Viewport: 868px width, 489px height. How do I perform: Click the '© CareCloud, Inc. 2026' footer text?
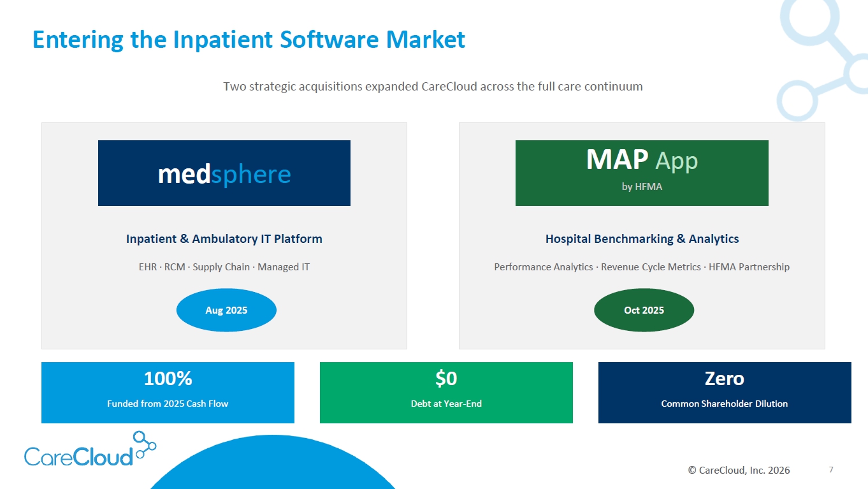739,471
